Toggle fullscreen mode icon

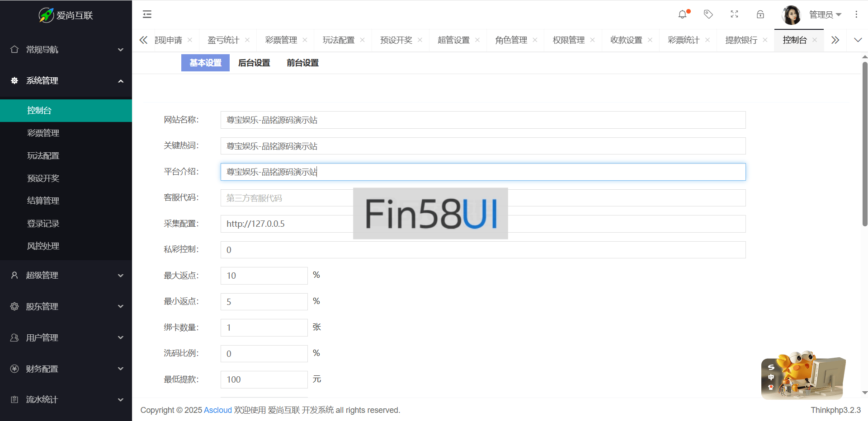pyautogui.click(x=734, y=14)
